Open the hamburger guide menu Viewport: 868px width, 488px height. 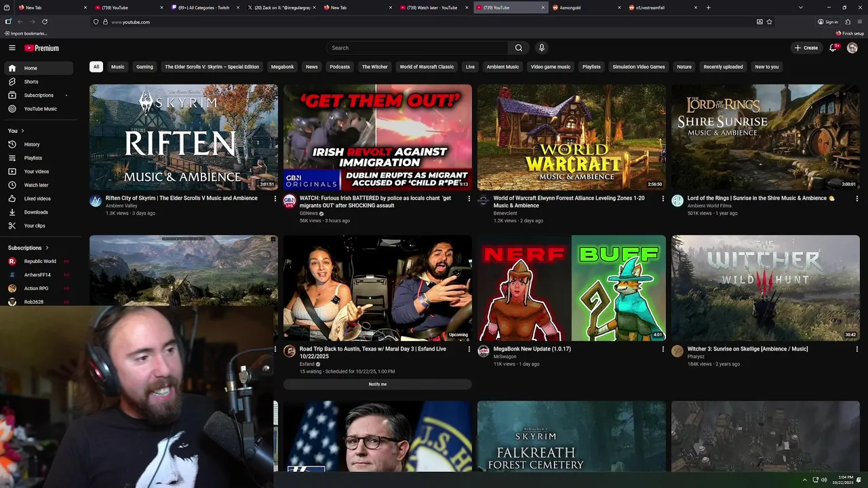(x=12, y=48)
